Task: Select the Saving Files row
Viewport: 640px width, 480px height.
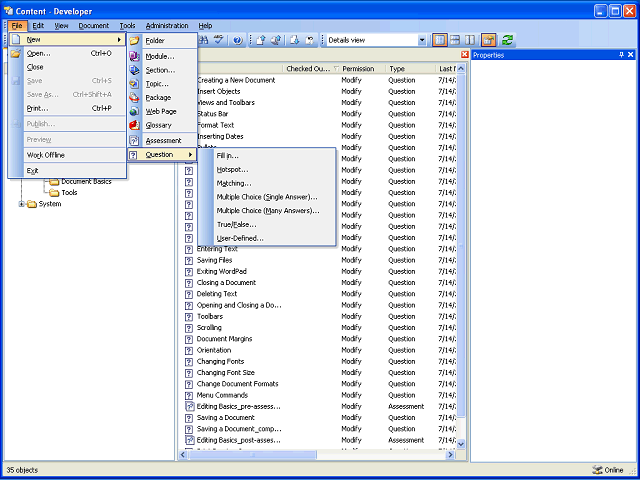Action: [x=319, y=260]
